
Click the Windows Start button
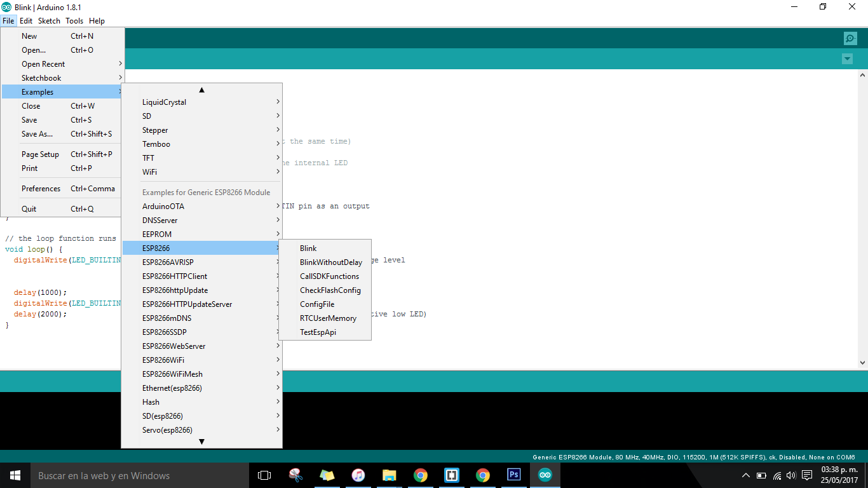coord(15,475)
